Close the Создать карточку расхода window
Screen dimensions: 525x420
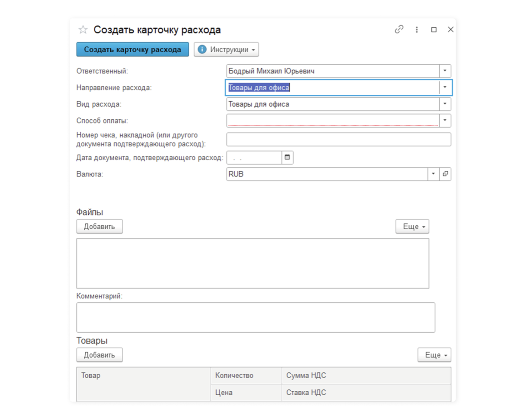pos(450,29)
